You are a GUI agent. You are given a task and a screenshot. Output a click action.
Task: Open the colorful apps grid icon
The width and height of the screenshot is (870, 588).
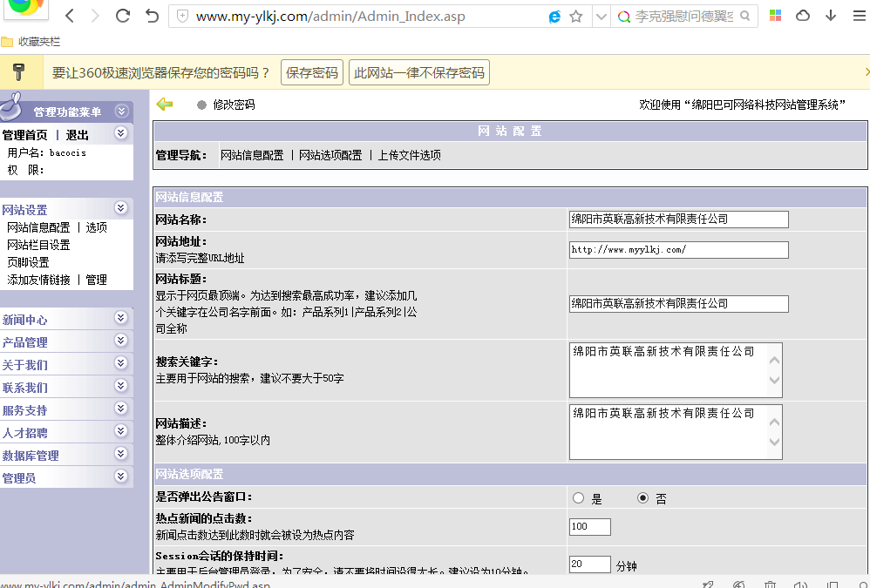[775, 16]
